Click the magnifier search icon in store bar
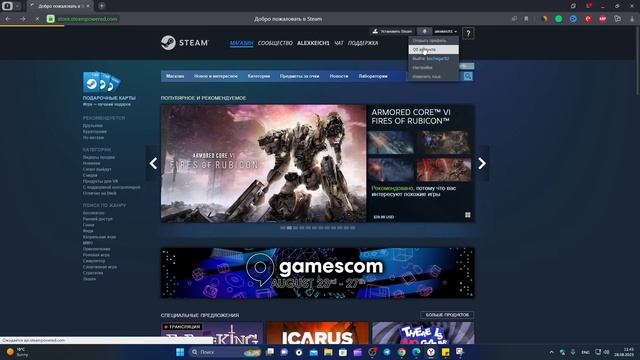The image size is (640, 360). pyautogui.click(x=468, y=76)
